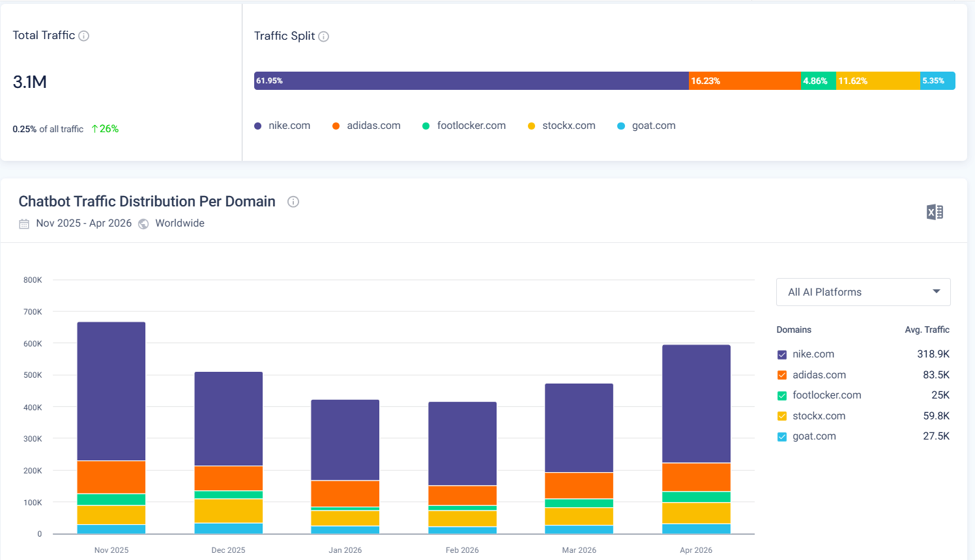The image size is (975, 560).
Task: Click the 5.35% goat.com split segment
Action: [937, 81]
